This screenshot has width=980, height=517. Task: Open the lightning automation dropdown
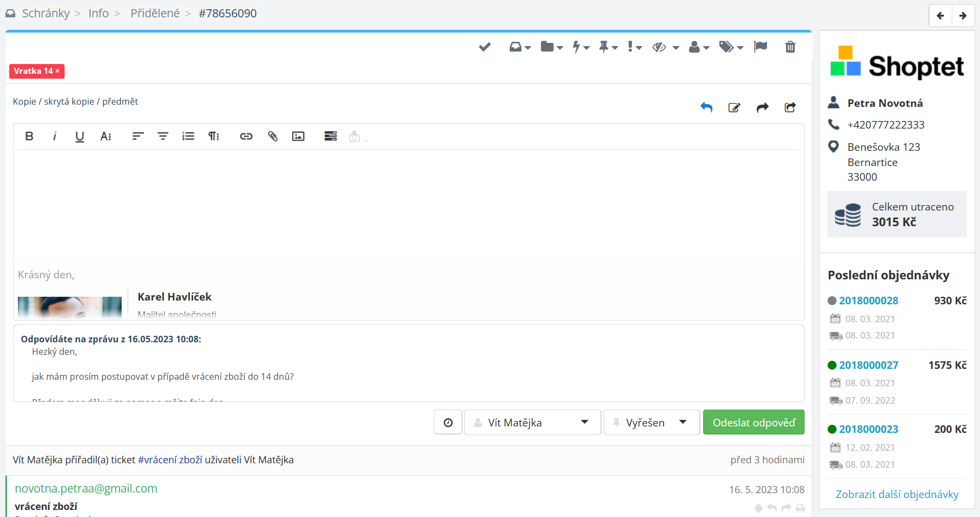[x=581, y=47]
